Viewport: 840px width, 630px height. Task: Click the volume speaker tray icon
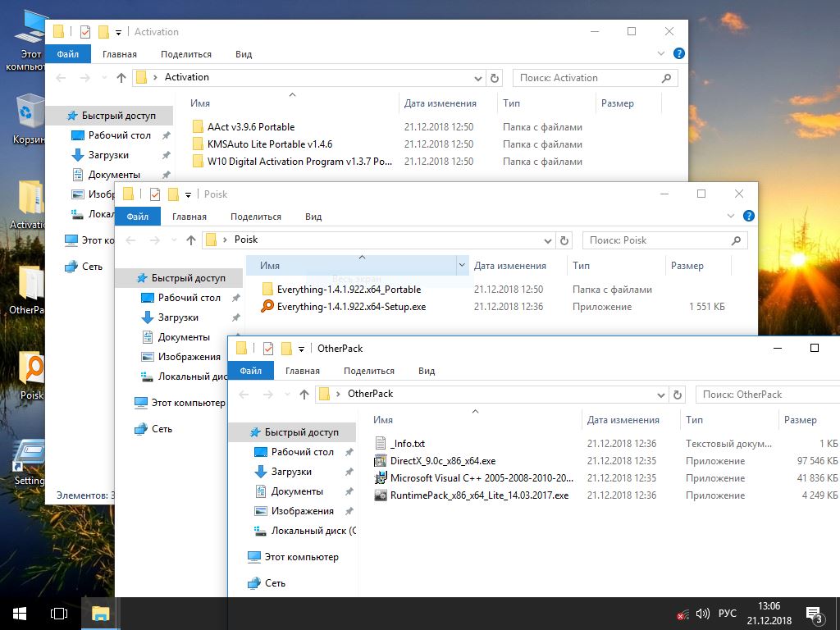click(702, 614)
